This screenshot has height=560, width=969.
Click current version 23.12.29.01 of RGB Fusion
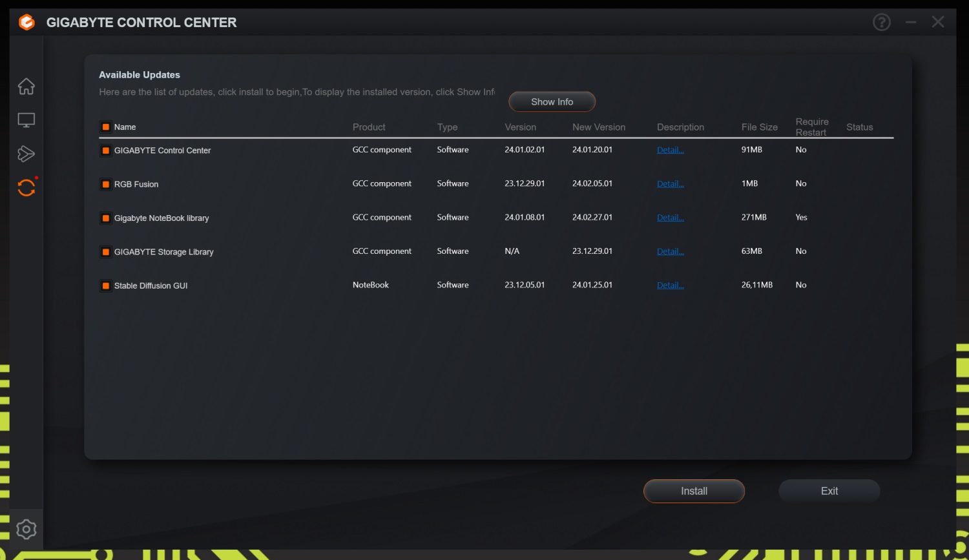(525, 183)
